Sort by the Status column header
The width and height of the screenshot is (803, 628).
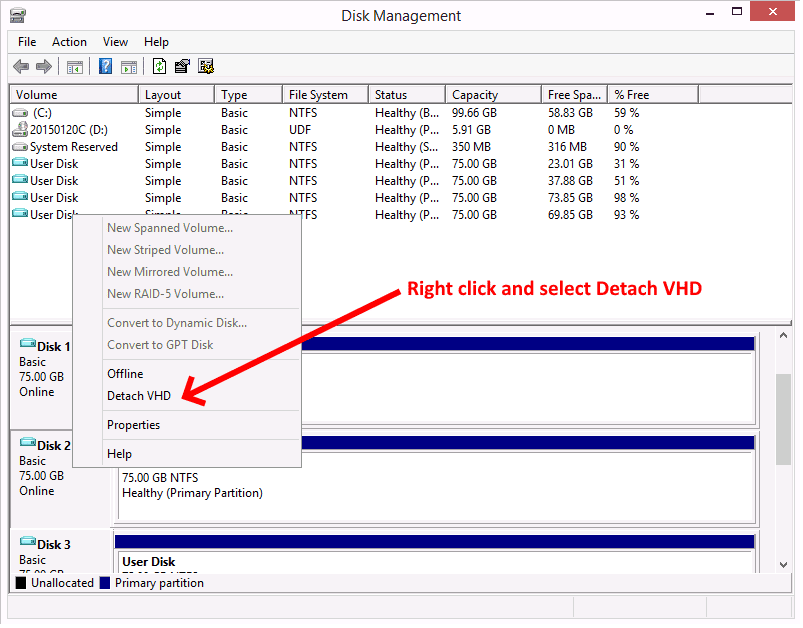click(x=407, y=95)
